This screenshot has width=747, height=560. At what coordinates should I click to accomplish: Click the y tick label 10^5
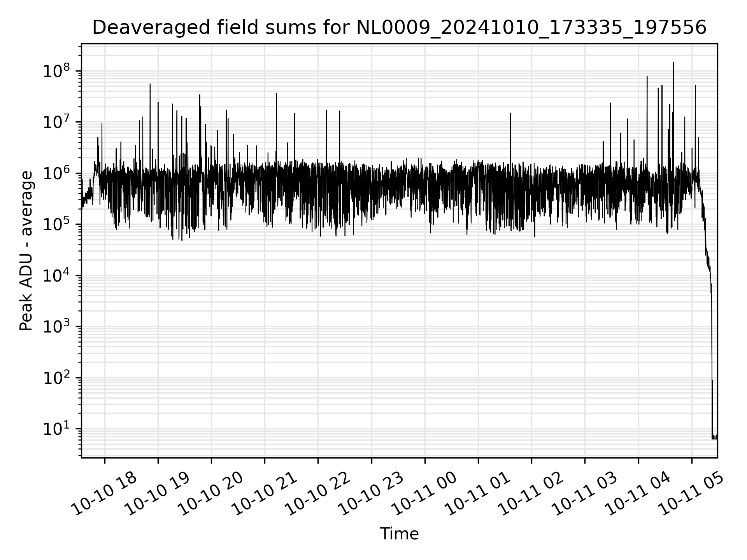57,224
